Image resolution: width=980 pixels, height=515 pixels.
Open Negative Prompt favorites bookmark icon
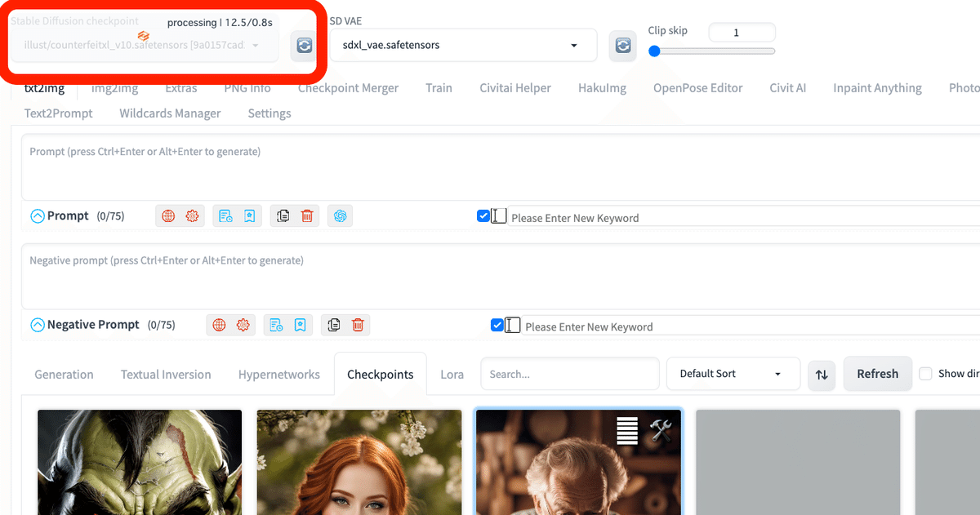tap(301, 325)
